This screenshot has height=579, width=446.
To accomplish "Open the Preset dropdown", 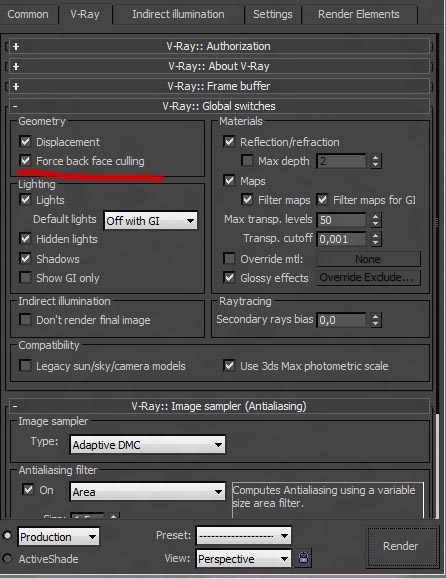I will (x=244, y=535).
